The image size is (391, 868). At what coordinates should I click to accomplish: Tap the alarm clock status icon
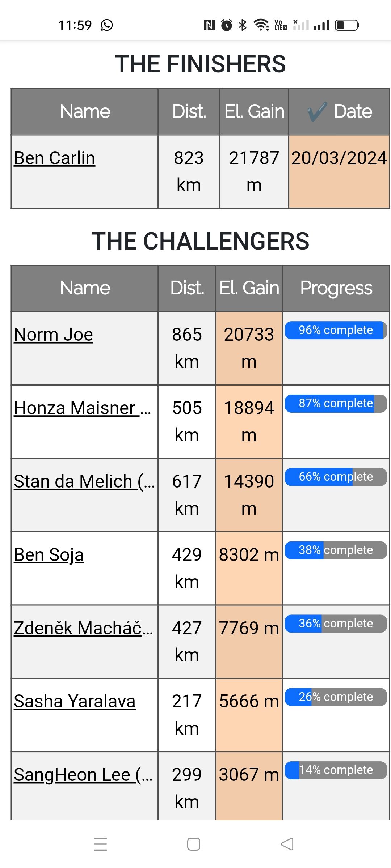point(227,25)
